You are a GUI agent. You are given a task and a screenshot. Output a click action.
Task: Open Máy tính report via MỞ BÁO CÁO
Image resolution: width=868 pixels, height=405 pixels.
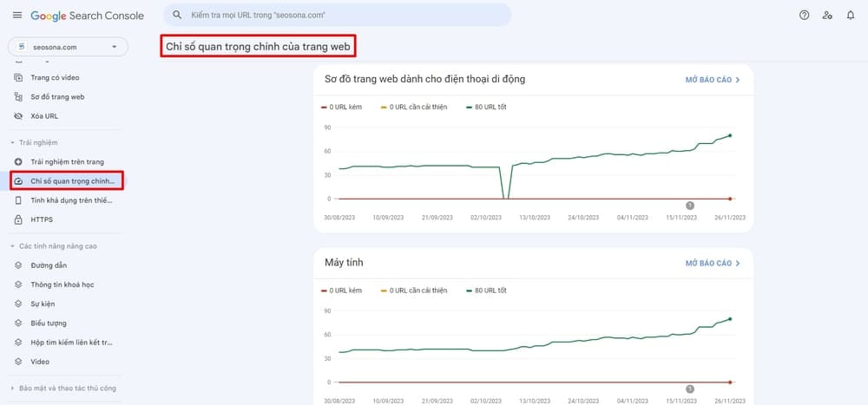tap(713, 264)
